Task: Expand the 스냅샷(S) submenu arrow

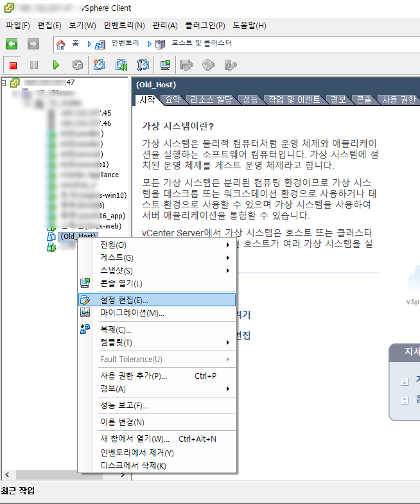Action: coord(228,271)
